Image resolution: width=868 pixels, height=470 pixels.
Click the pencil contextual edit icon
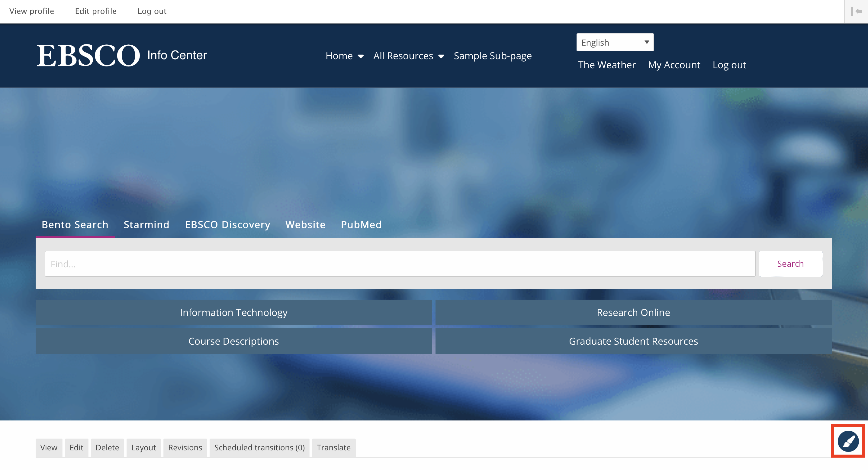tap(848, 441)
